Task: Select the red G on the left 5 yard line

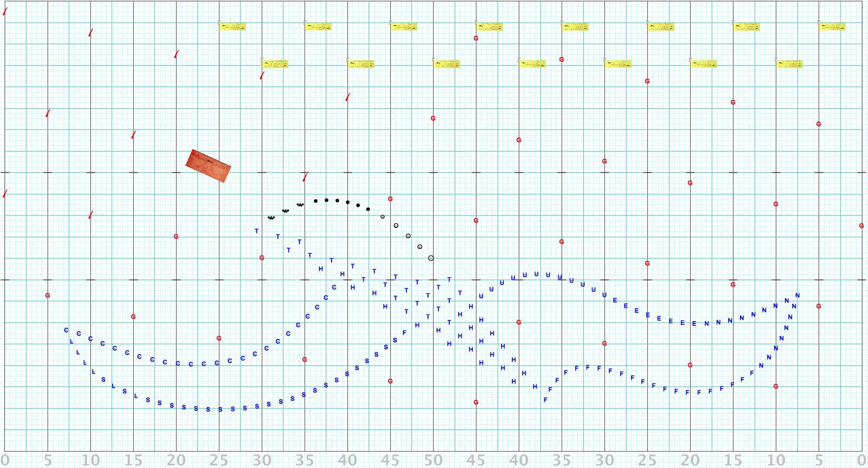Action: (48, 295)
